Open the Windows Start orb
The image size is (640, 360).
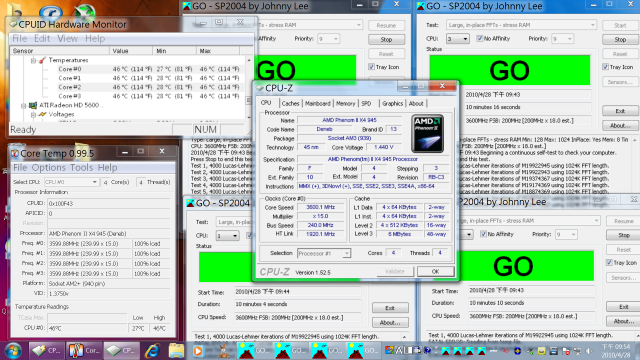(x=13, y=351)
